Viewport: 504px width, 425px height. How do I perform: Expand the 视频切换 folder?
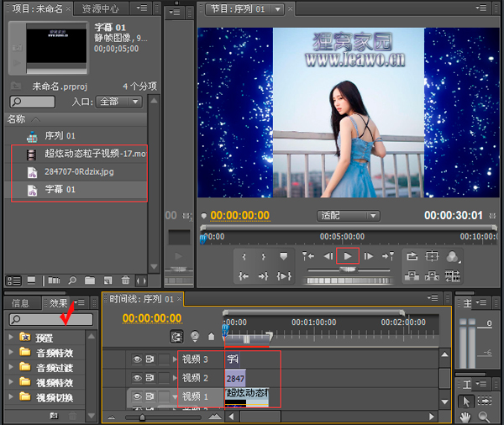(11, 396)
